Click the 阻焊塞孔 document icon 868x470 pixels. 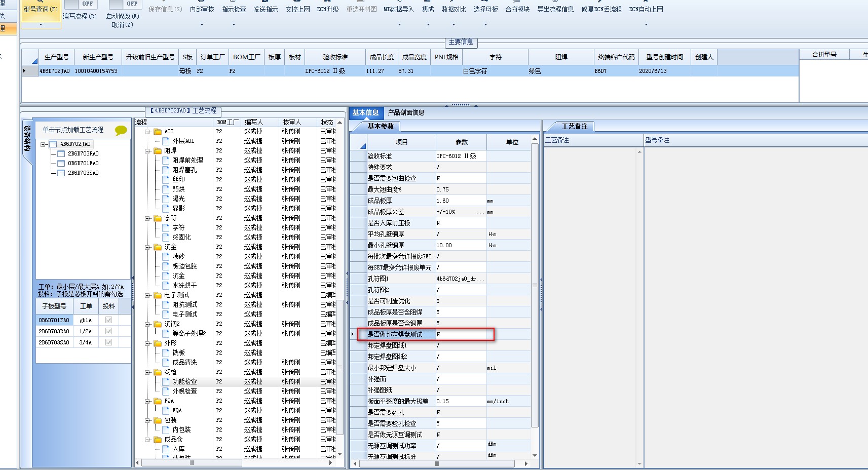(x=166, y=170)
